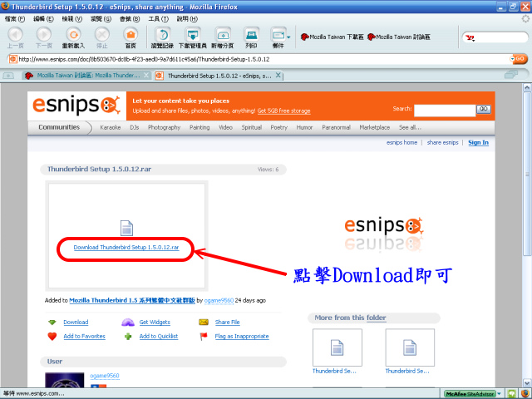Click the Back navigation button
This screenshot has width=532, height=399.
click(x=15, y=35)
